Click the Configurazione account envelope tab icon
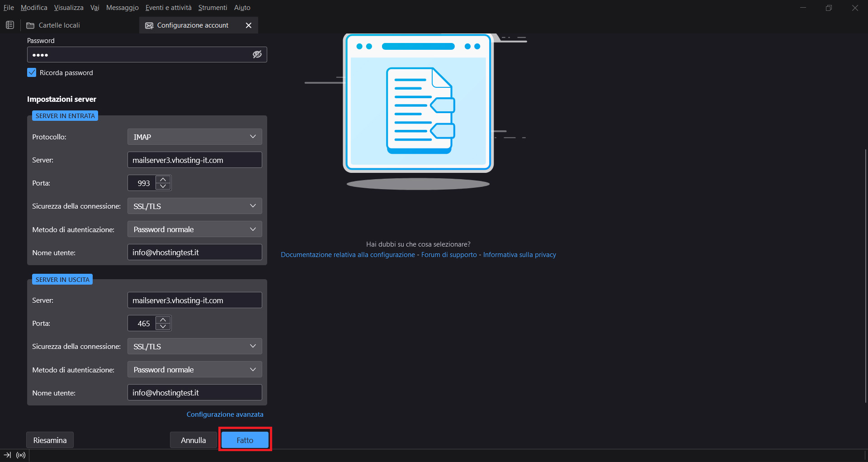Image resolution: width=868 pixels, height=462 pixels. (149, 25)
